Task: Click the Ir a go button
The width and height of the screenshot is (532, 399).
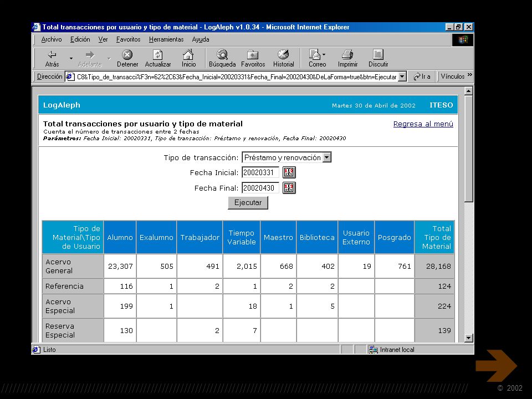Action: pyautogui.click(x=422, y=76)
